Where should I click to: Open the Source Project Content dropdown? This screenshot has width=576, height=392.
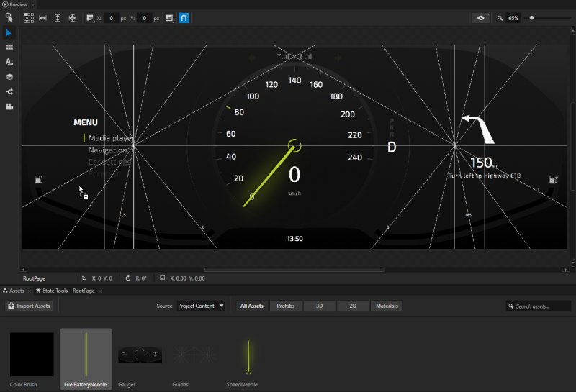201,306
